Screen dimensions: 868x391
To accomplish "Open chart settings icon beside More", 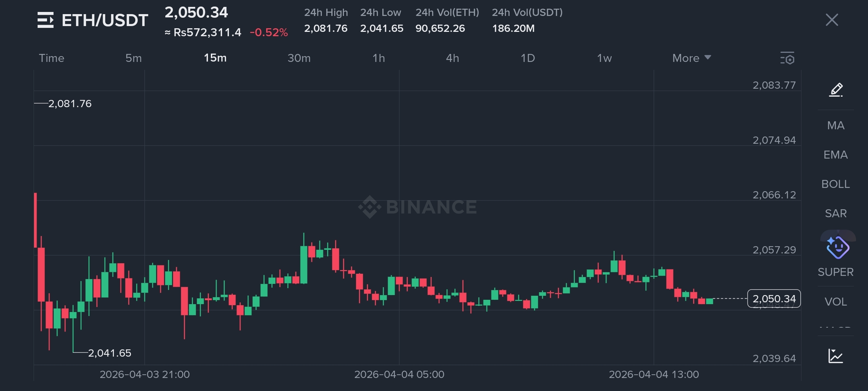I will (787, 58).
